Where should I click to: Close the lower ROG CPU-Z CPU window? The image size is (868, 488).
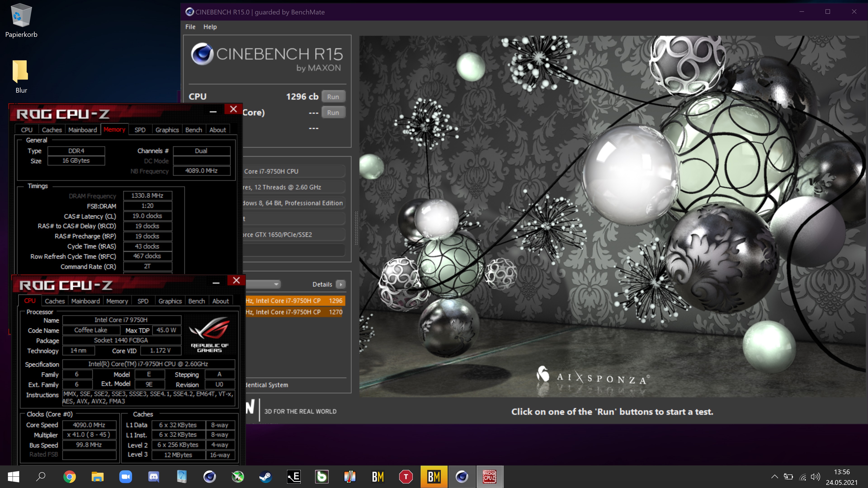coord(236,280)
